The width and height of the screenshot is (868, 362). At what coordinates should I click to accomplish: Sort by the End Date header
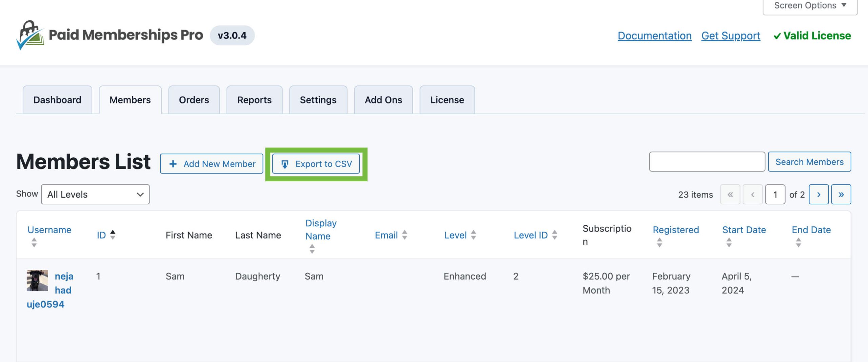point(811,230)
